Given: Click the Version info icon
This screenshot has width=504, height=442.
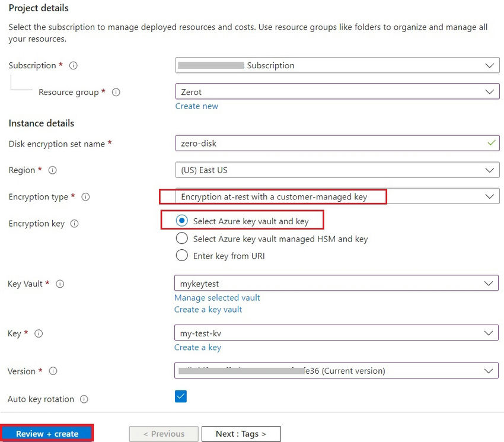Looking at the screenshot, I should pyautogui.click(x=53, y=371).
